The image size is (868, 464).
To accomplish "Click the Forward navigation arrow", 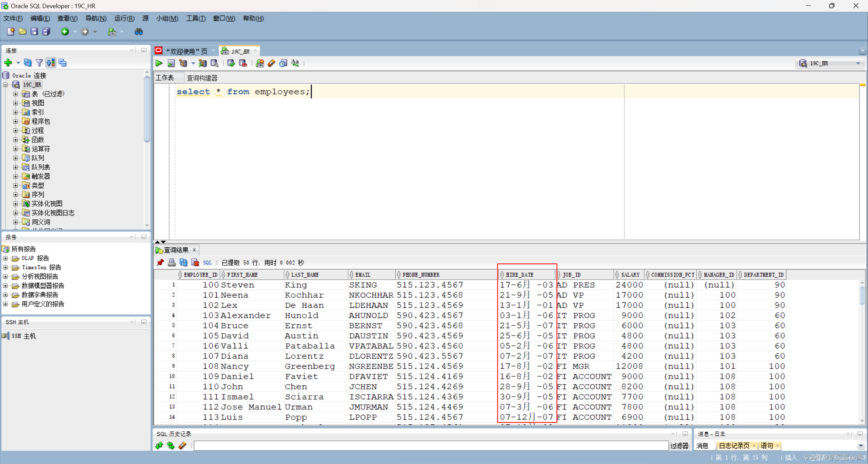I will [x=85, y=32].
